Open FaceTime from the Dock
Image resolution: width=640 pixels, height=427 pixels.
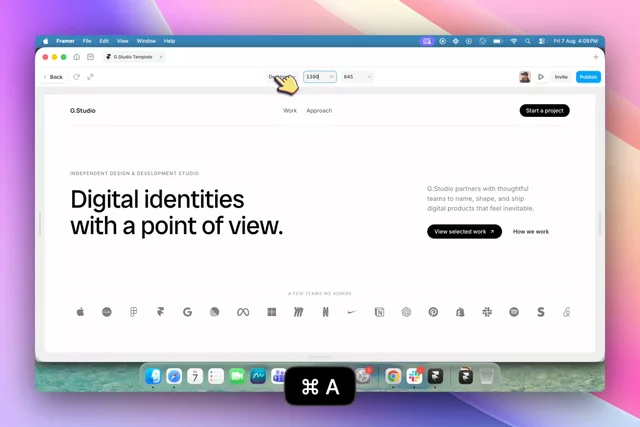point(237,376)
